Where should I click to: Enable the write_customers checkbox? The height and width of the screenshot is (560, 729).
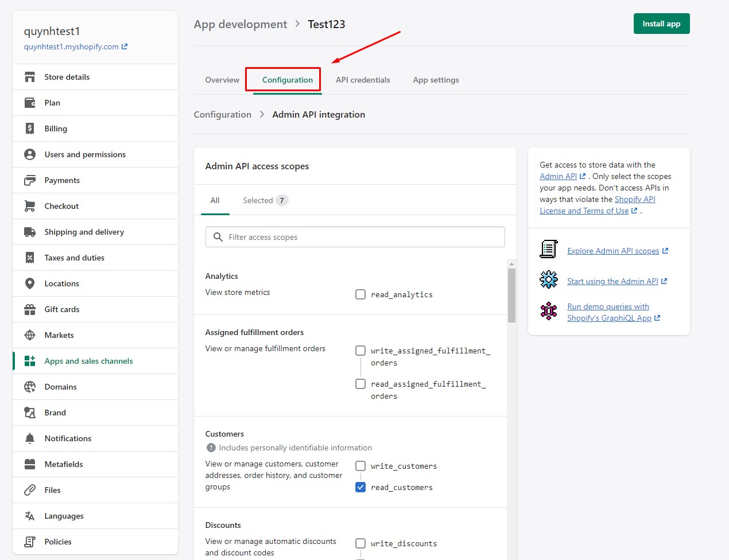coord(360,466)
